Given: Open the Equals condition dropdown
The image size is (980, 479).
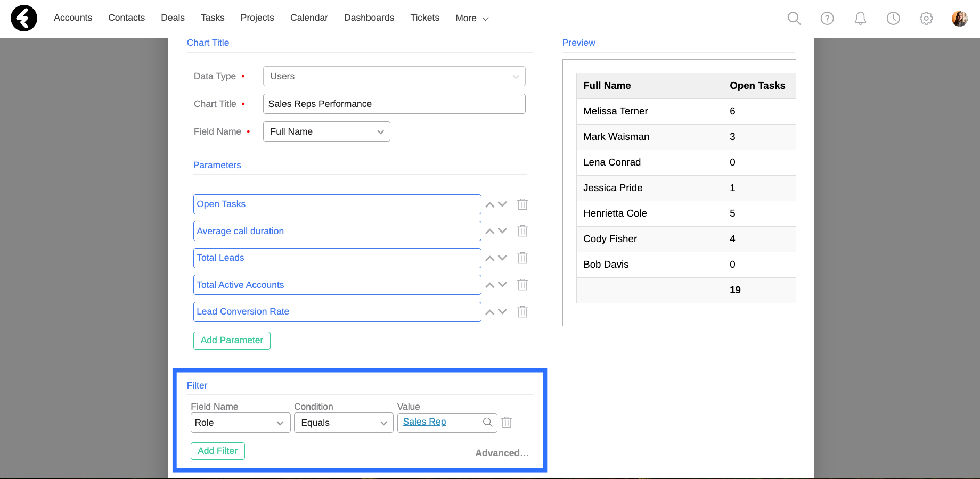Looking at the screenshot, I should tap(344, 423).
